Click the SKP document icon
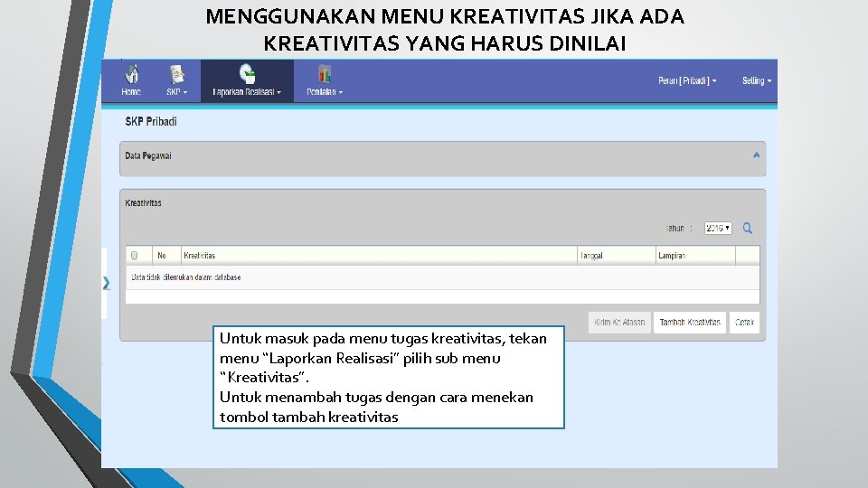This screenshot has width=868, height=488. [176, 74]
